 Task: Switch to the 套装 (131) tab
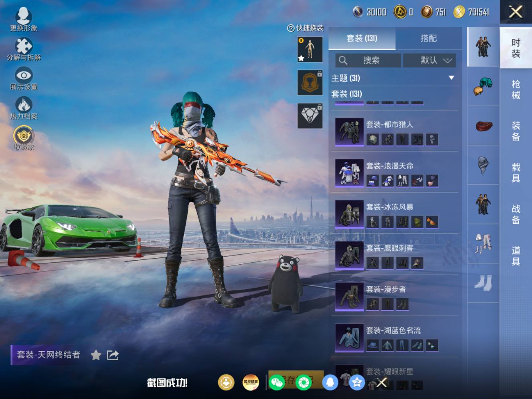click(362, 38)
